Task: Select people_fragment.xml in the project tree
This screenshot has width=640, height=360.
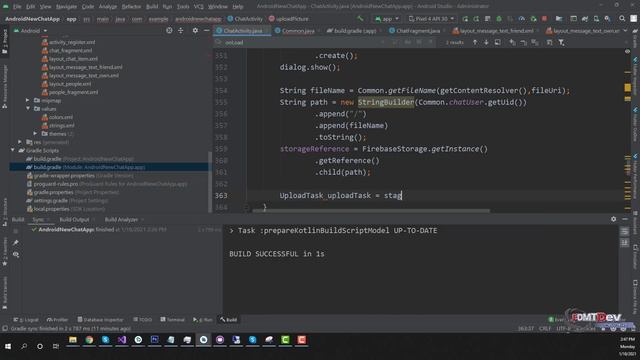Action: pos(73,92)
